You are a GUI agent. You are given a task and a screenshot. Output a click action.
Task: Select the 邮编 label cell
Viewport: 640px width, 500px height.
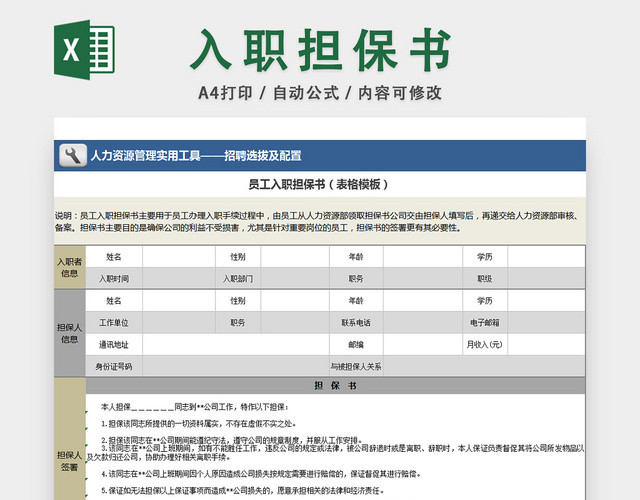click(356, 345)
